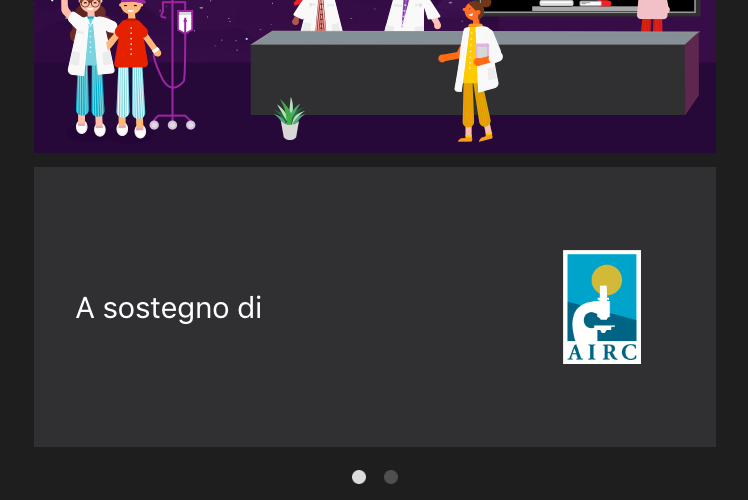Click the white coat with red tie
The height and width of the screenshot is (500, 748).
[318, 14]
